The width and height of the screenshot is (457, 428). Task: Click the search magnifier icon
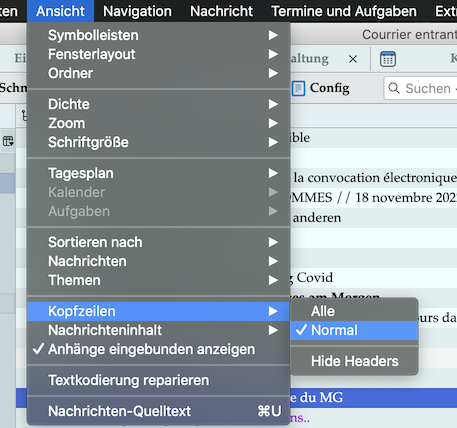point(394,88)
